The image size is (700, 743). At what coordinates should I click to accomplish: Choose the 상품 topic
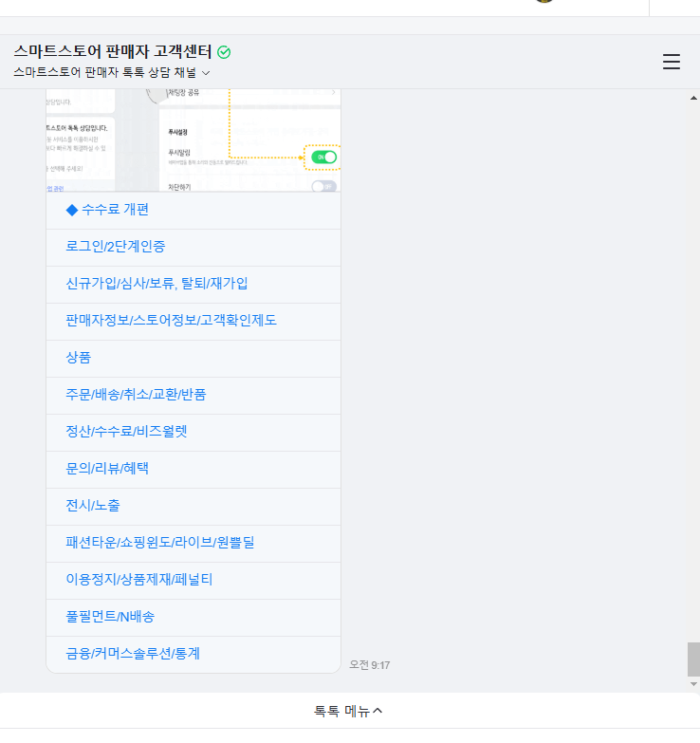click(x=193, y=359)
